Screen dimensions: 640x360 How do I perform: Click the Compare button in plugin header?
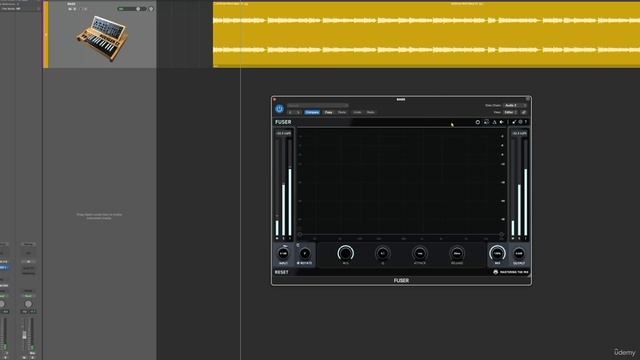pos(312,112)
